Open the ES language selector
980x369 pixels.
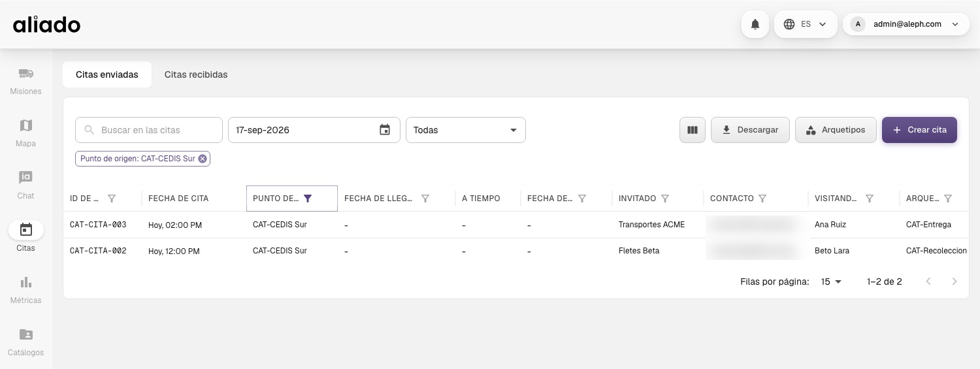click(806, 24)
